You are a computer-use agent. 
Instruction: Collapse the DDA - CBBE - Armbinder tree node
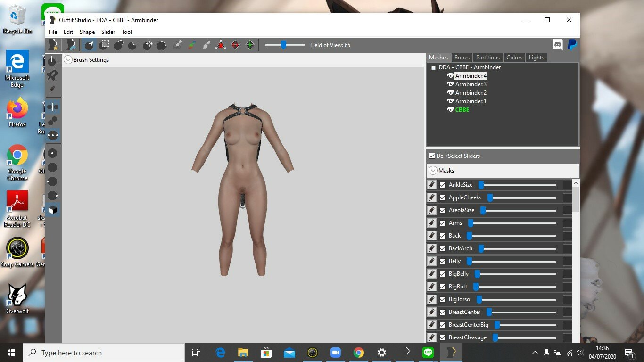433,68
